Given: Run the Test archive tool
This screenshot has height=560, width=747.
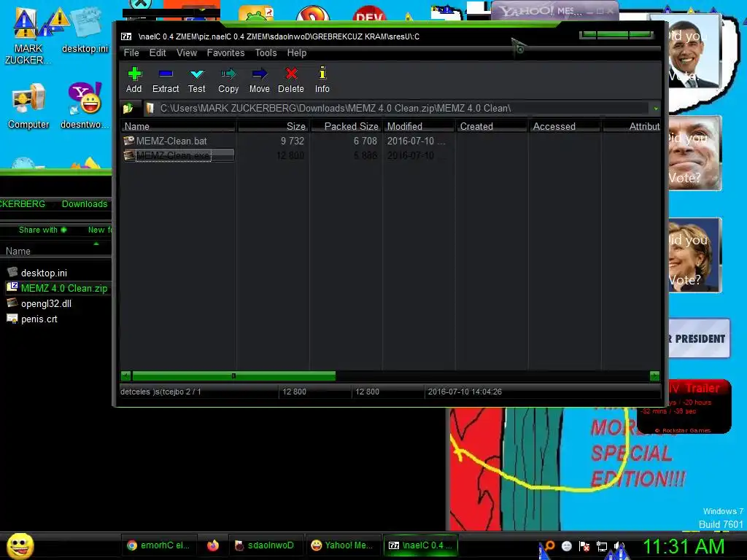Looking at the screenshot, I should tap(196, 79).
